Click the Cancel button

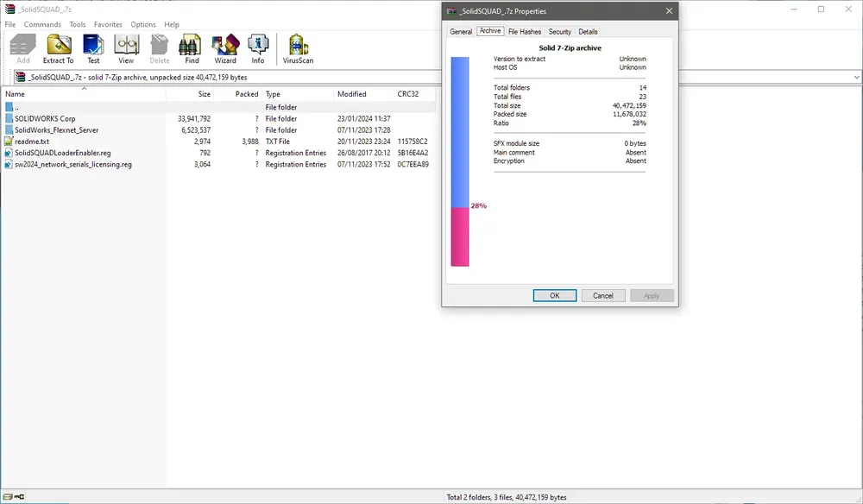tap(603, 295)
